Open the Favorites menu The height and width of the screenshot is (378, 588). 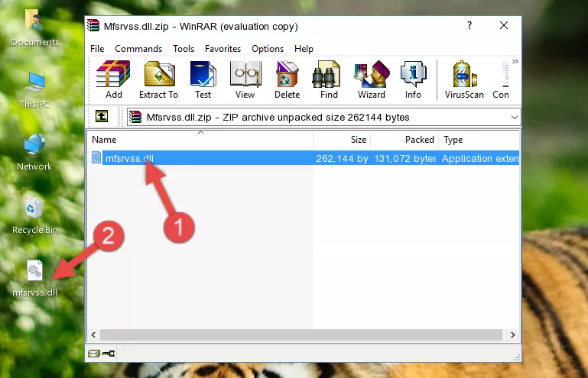tap(223, 49)
